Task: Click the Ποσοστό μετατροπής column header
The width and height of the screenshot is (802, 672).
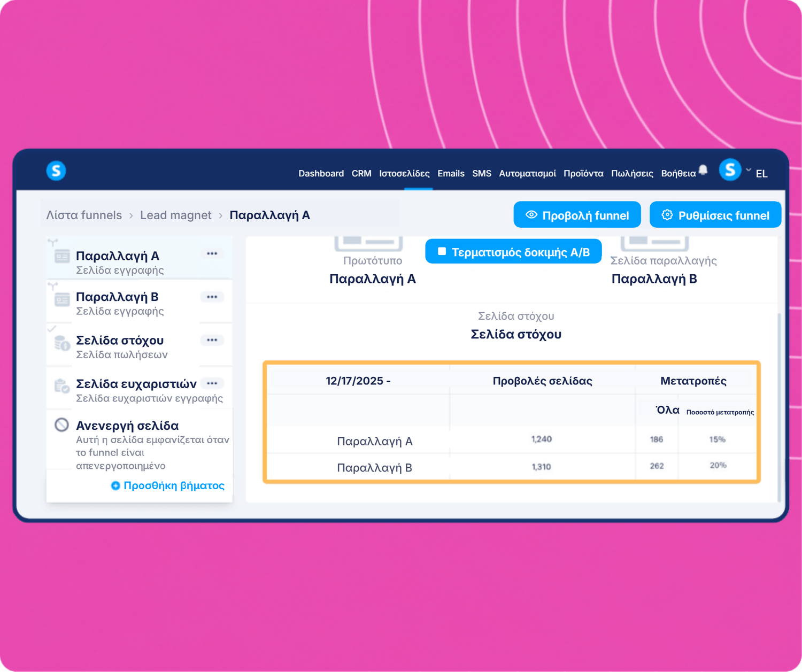Action: (720, 412)
